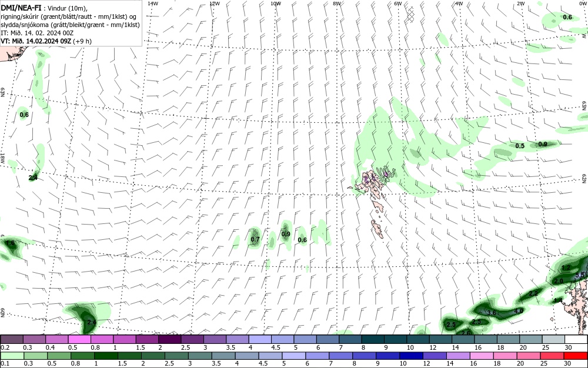
Task: Click the 'IT: Mið. 14. 02. 2024 00Z' line
Action: tap(37, 33)
